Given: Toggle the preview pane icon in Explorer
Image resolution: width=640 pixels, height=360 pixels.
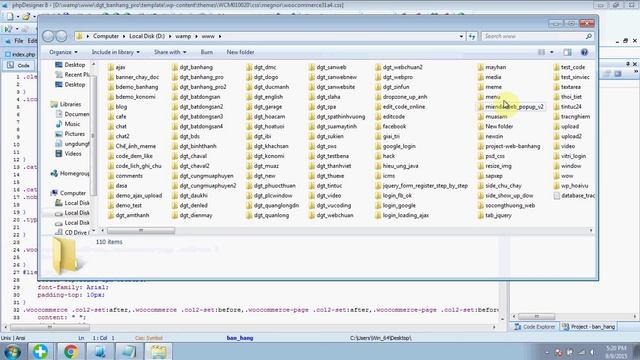Looking at the screenshot, I should [567, 52].
